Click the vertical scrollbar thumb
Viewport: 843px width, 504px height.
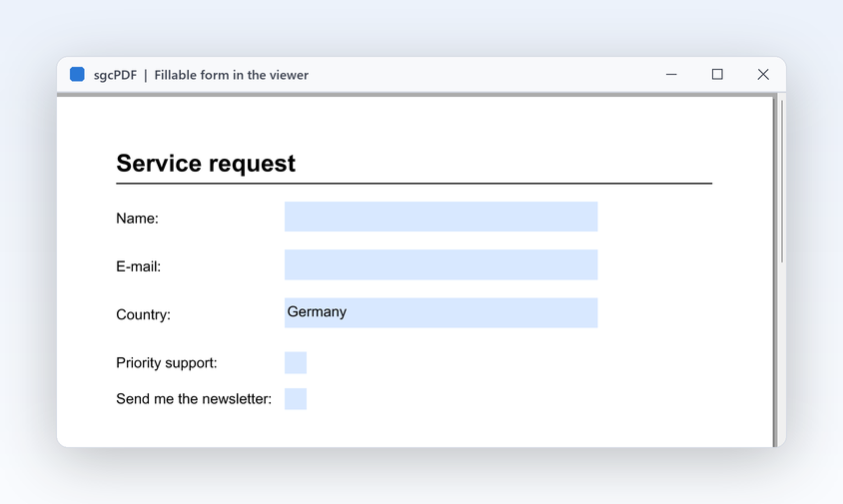[782, 181]
